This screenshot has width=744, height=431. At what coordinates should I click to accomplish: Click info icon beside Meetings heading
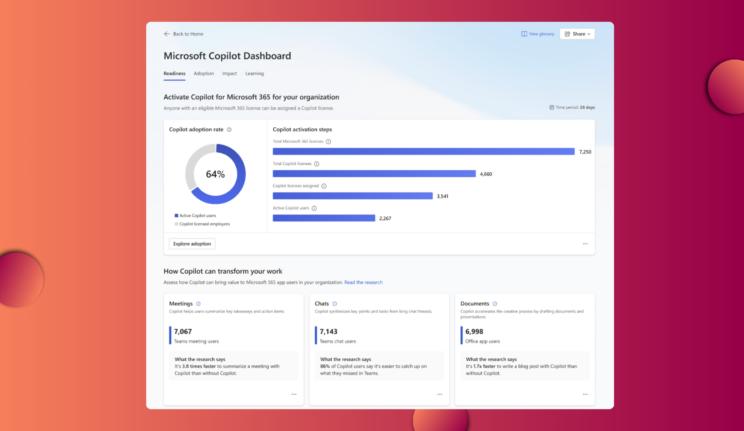[x=198, y=304]
